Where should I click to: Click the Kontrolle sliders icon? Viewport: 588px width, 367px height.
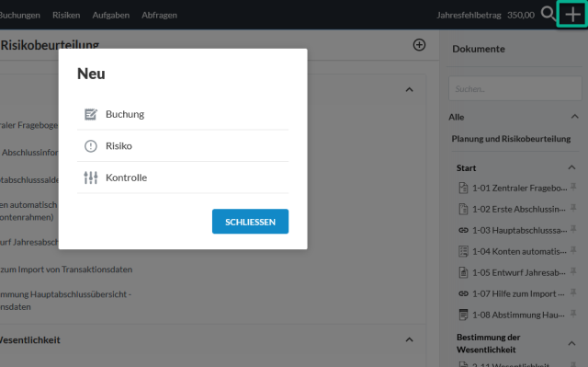click(x=90, y=178)
